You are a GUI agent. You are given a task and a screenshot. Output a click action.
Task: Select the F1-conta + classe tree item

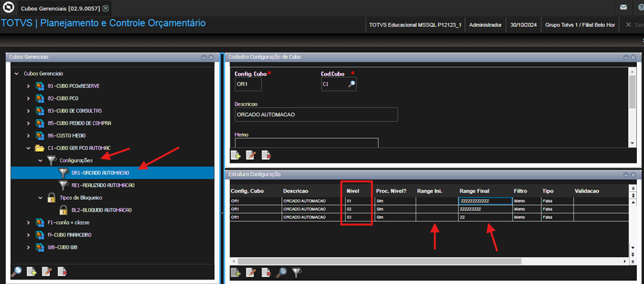[x=68, y=222]
